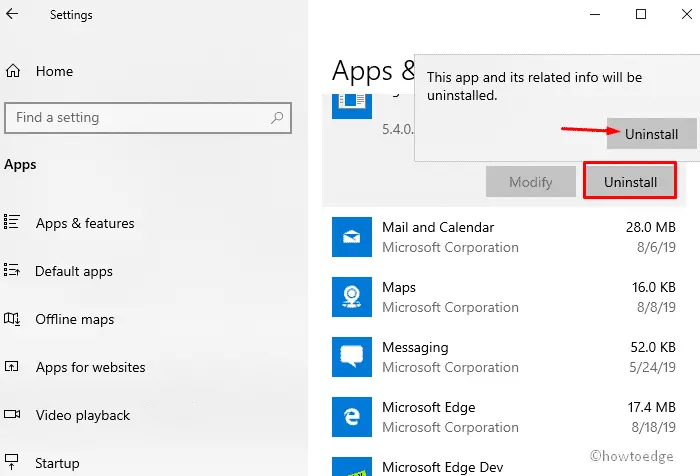Click the Microsoft Edge app icon
The image size is (700, 476).
point(352,417)
